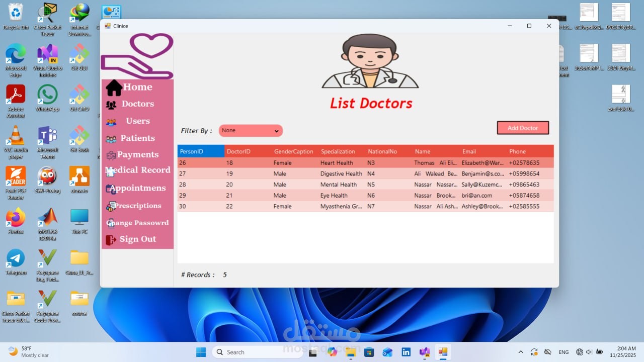Viewport: 644px width, 362px height.
Task: Open Medical Record section
Action: coord(137,170)
